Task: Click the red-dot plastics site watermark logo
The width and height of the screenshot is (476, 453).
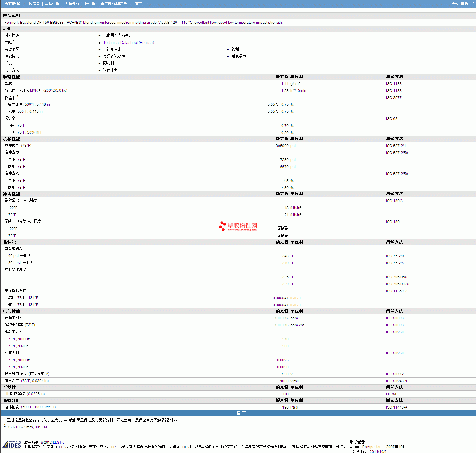Action: 222,226
